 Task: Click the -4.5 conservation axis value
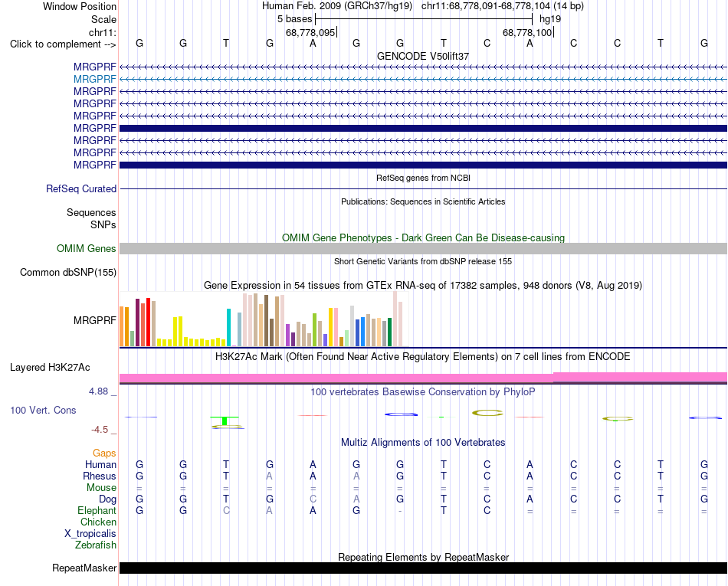click(x=100, y=430)
